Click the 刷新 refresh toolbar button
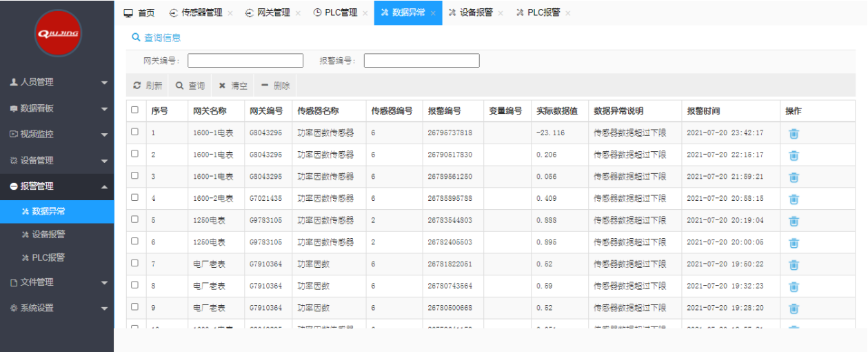868x352 pixels. 148,86
